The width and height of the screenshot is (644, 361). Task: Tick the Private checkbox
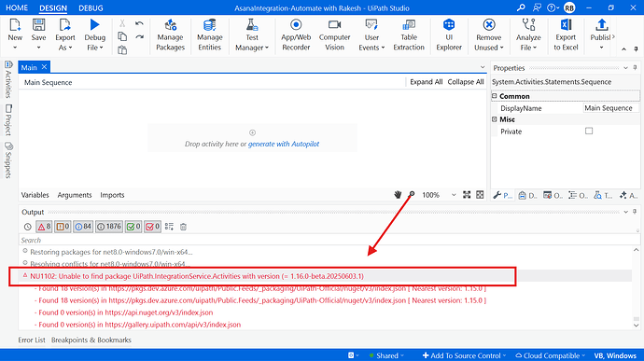(x=589, y=131)
